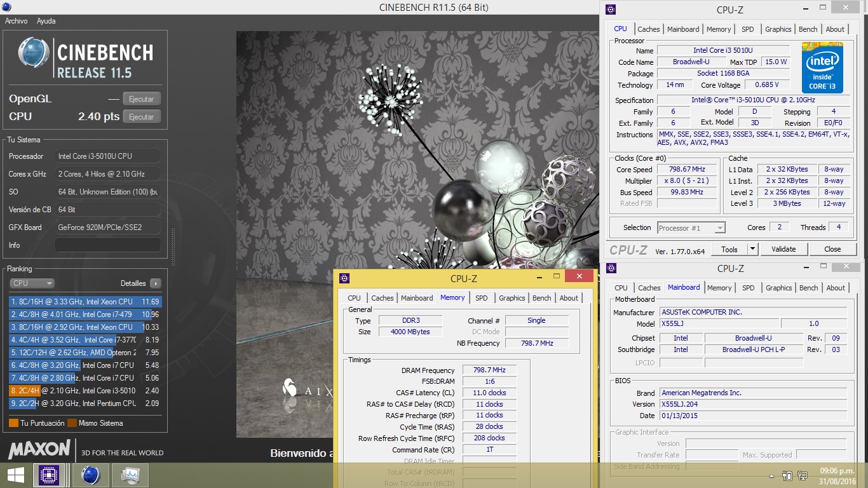Screen dimensions: 868x488
Task: Click the Tools button in CPU-Z
Action: (x=729, y=249)
